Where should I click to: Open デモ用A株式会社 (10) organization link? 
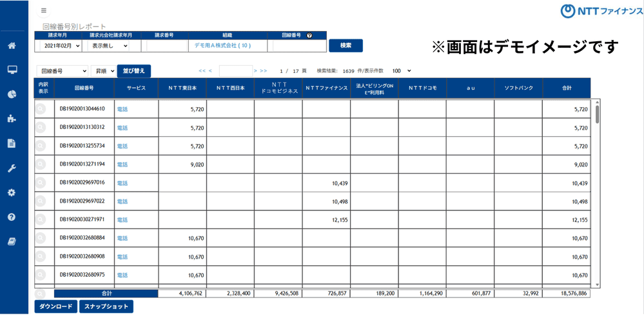(222, 46)
